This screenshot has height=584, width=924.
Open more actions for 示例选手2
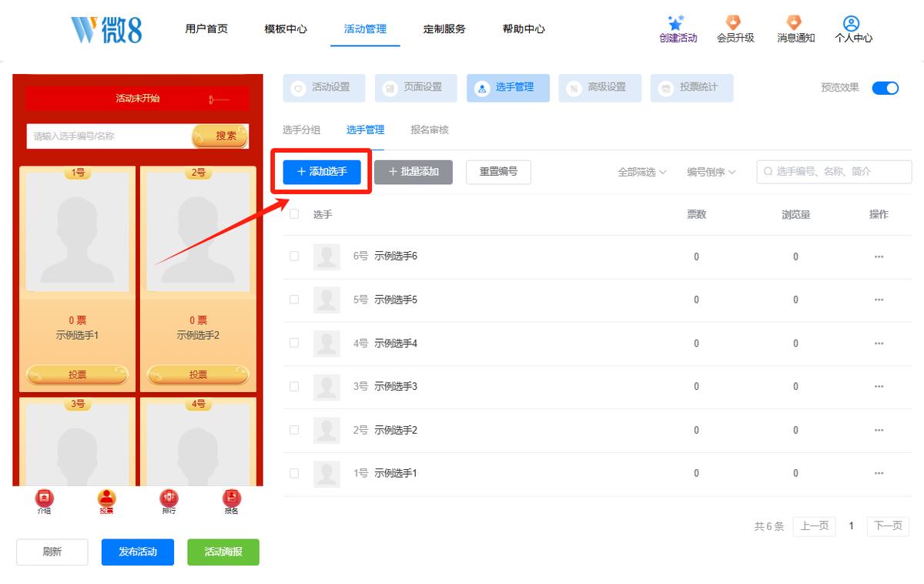coord(879,430)
